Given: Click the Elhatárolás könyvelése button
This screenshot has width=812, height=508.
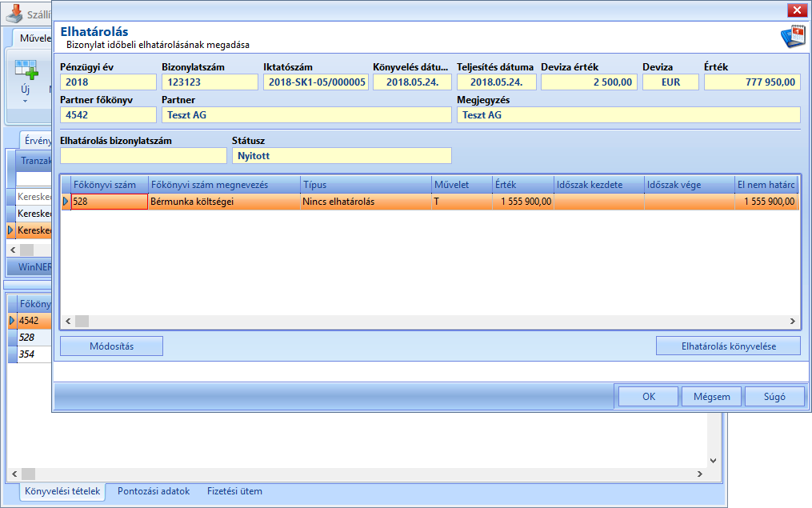Looking at the screenshot, I should coord(728,346).
